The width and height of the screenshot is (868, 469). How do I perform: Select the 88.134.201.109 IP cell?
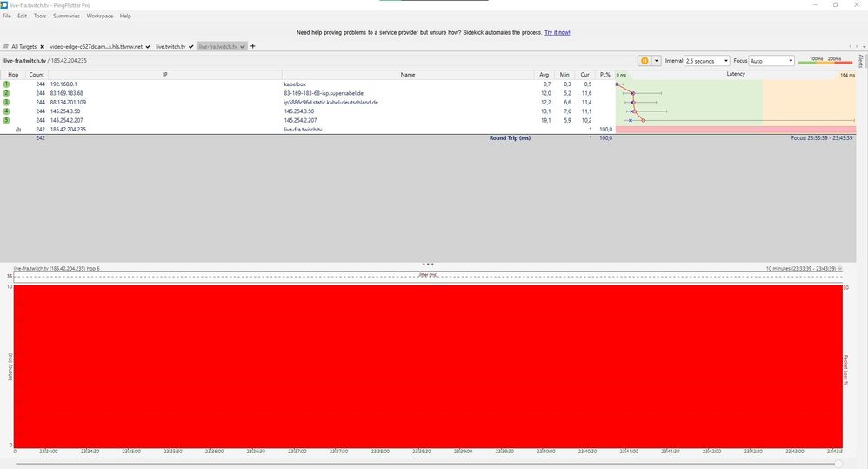pyautogui.click(x=68, y=102)
